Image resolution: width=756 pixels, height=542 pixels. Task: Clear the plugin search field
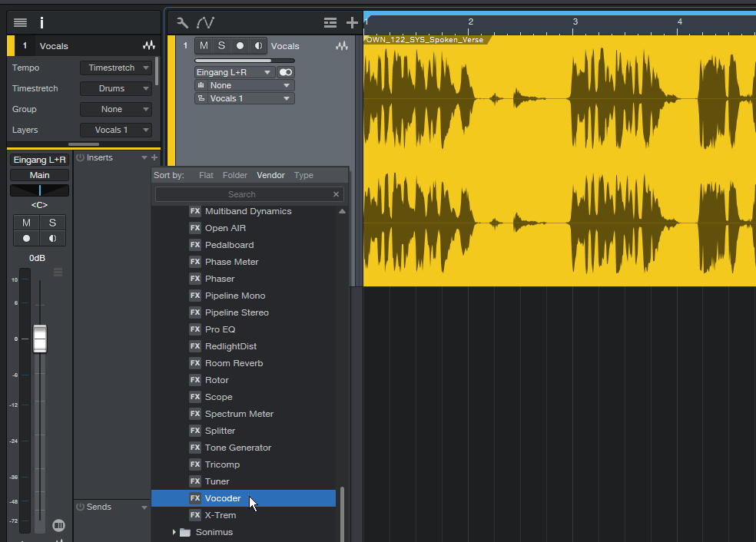click(336, 195)
